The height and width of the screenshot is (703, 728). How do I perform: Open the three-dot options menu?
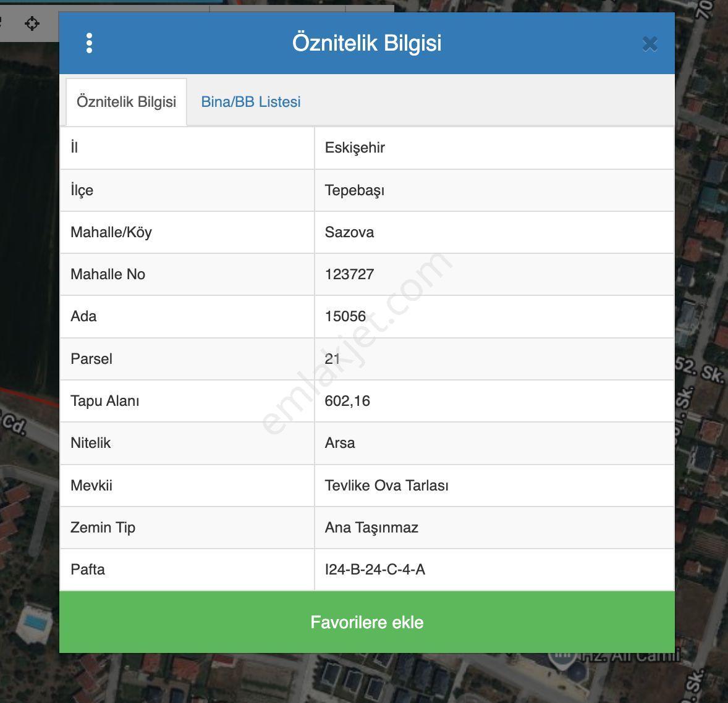(89, 43)
